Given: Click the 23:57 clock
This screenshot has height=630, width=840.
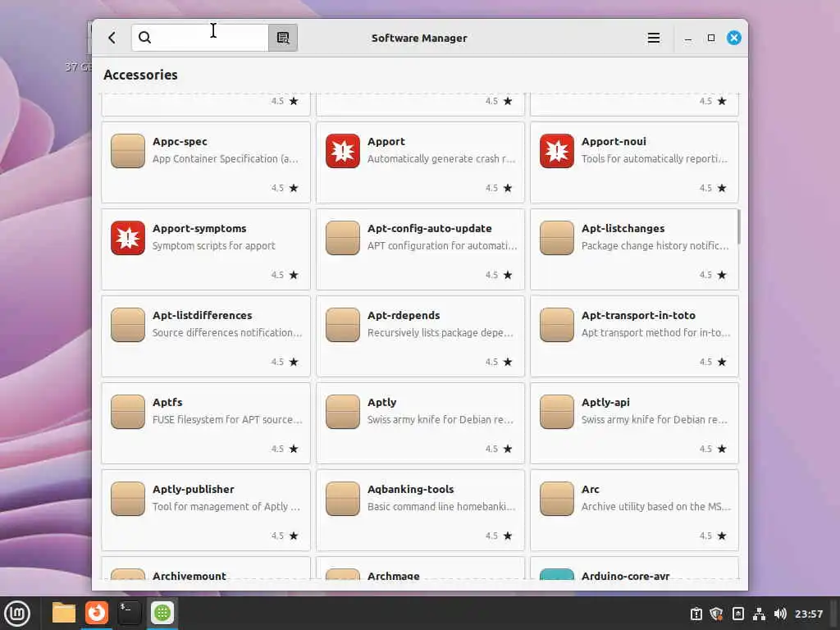Looking at the screenshot, I should point(809,614).
